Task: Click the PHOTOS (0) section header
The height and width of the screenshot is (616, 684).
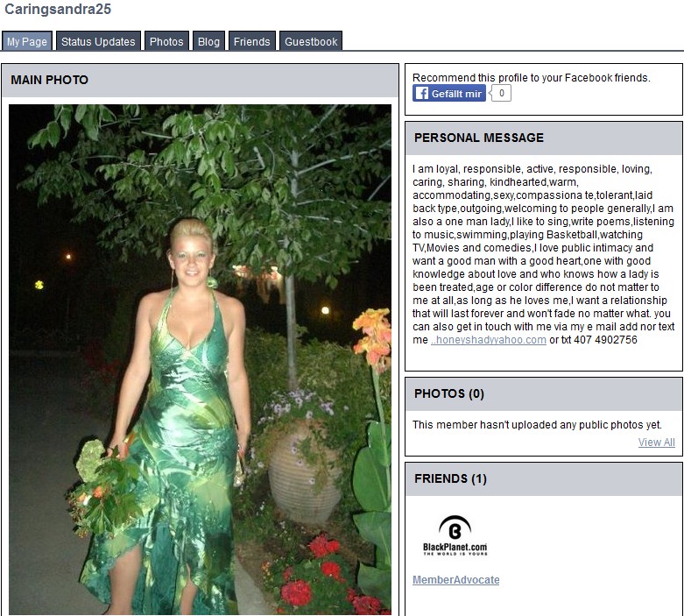Action: click(x=544, y=393)
